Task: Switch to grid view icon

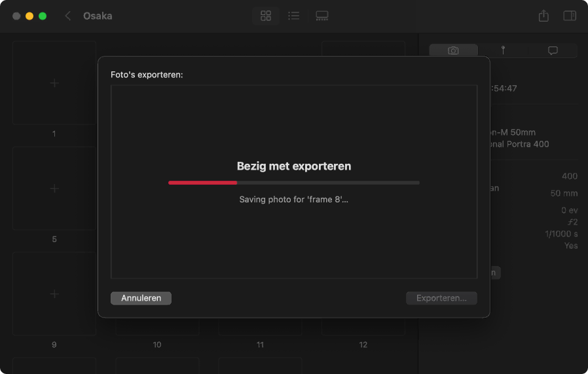Action: point(265,16)
